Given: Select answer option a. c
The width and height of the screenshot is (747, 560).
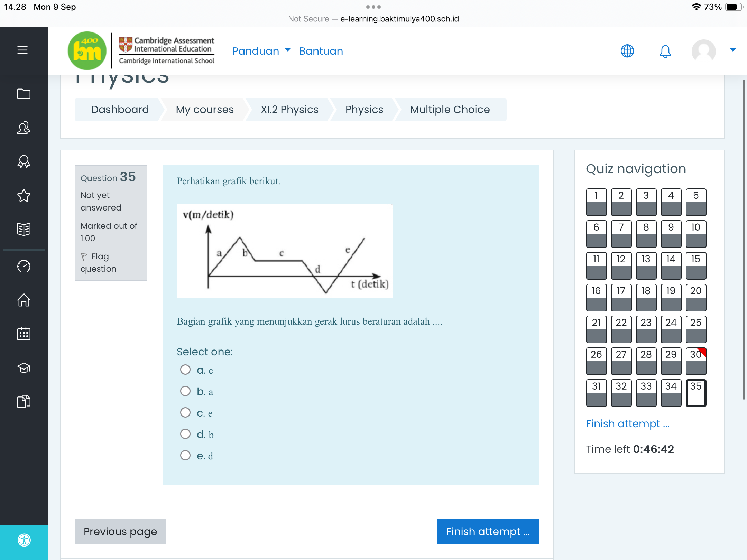Looking at the screenshot, I should pyautogui.click(x=185, y=370).
